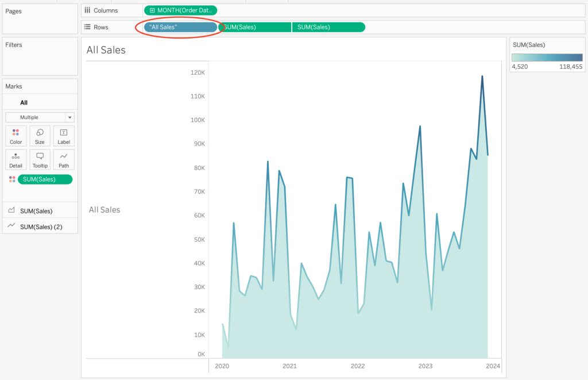Open the Tooltip marks editor
The width and height of the screenshot is (588, 380).
tap(40, 159)
